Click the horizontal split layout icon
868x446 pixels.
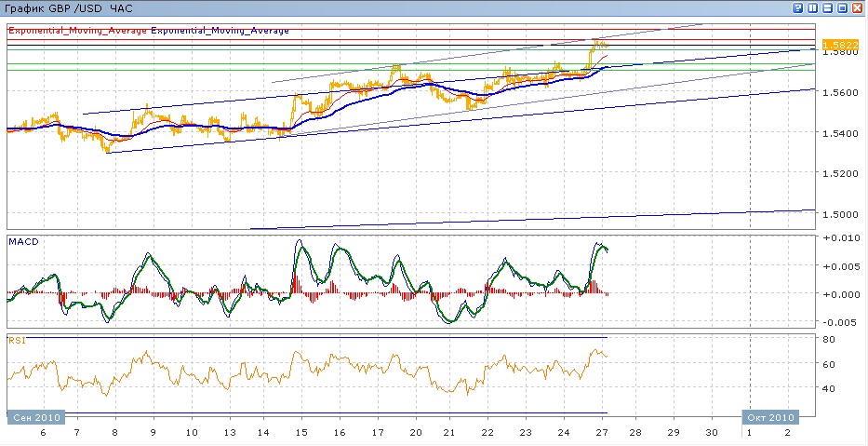(x=828, y=7)
